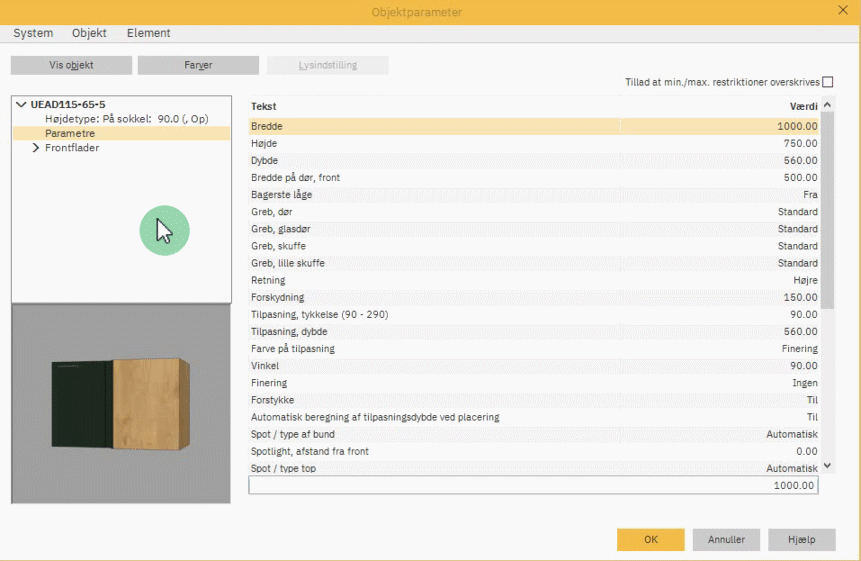Select the Farve på tilpasning row

534,349
